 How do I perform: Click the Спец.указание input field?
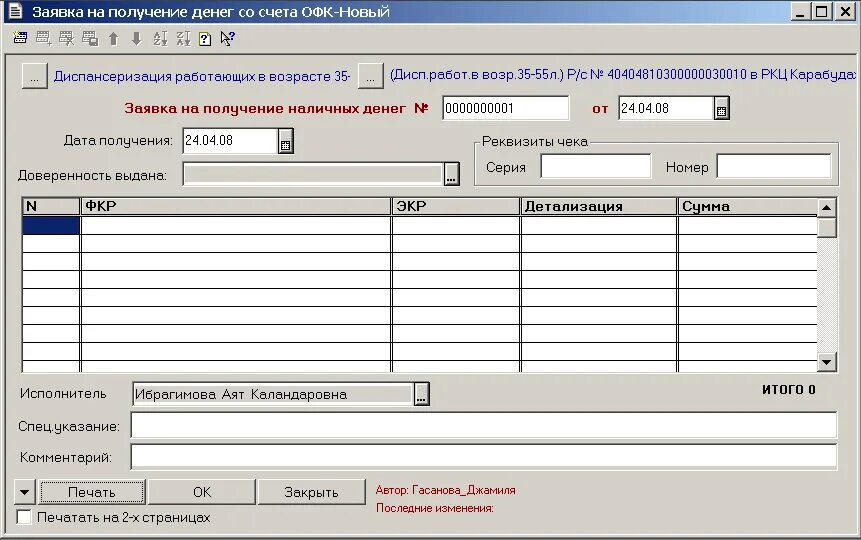point(484,426)
